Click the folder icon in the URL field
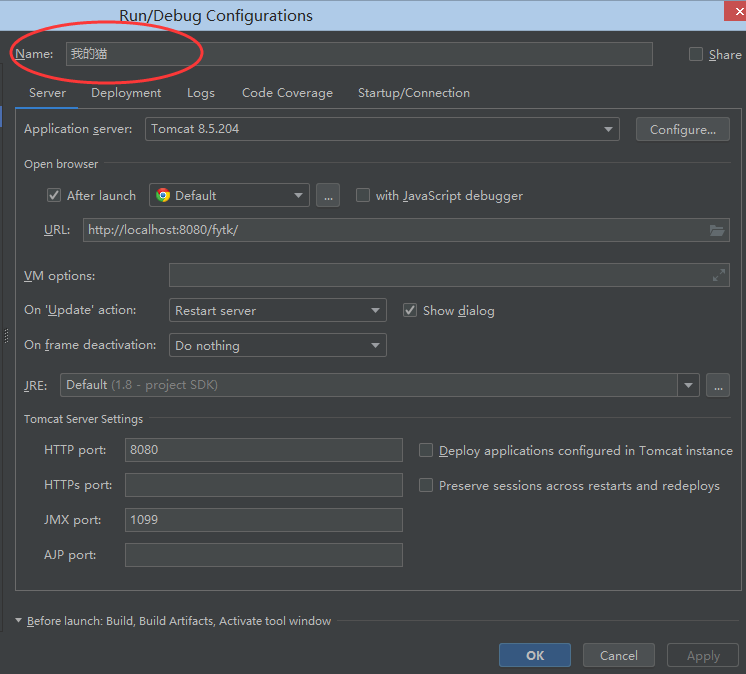 point(717,230)
